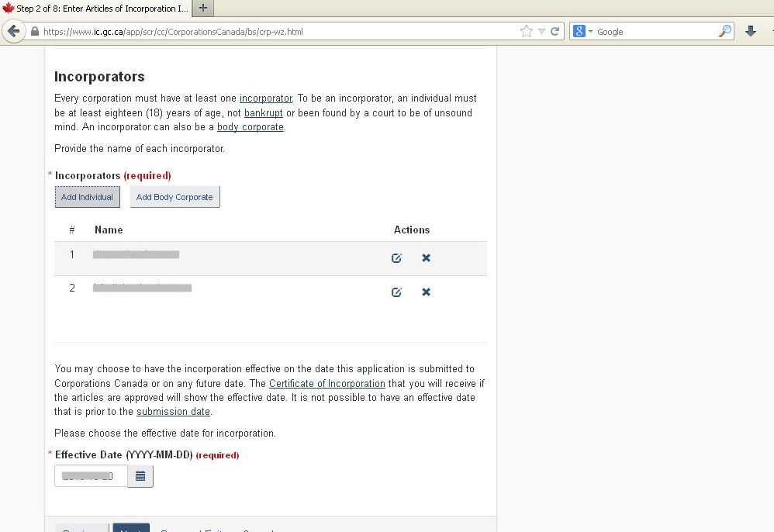Delete the first incorporator
This screenshot has width=774, height=532.
426,258
